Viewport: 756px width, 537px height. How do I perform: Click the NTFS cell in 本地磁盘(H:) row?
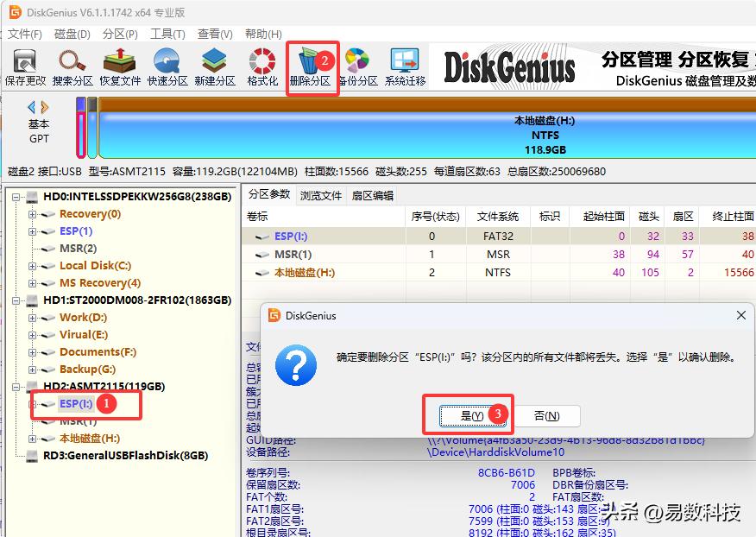pos(498,273)
